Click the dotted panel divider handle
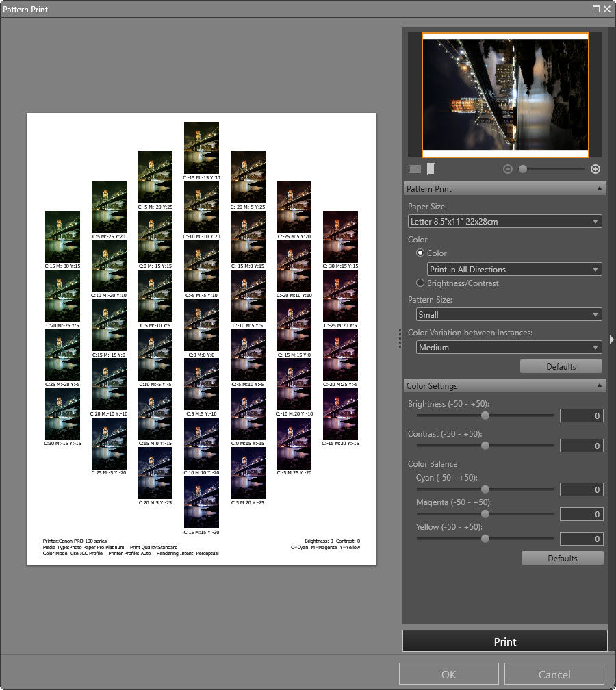 pyautogui.click(x=400, y=339)
